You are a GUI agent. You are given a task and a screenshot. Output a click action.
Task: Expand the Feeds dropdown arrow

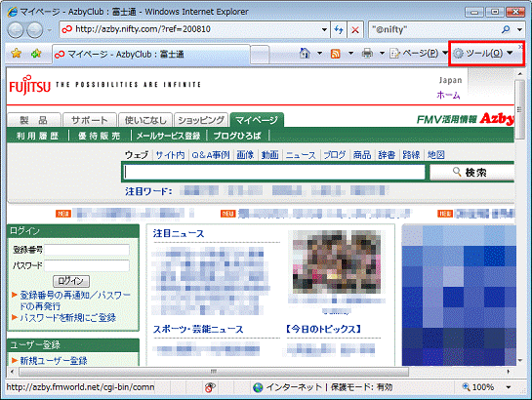coord(350,54)
